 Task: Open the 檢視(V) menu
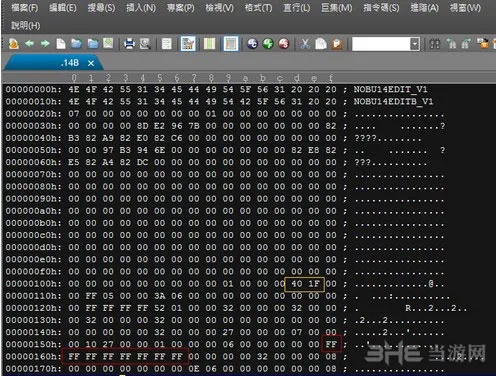219,8
